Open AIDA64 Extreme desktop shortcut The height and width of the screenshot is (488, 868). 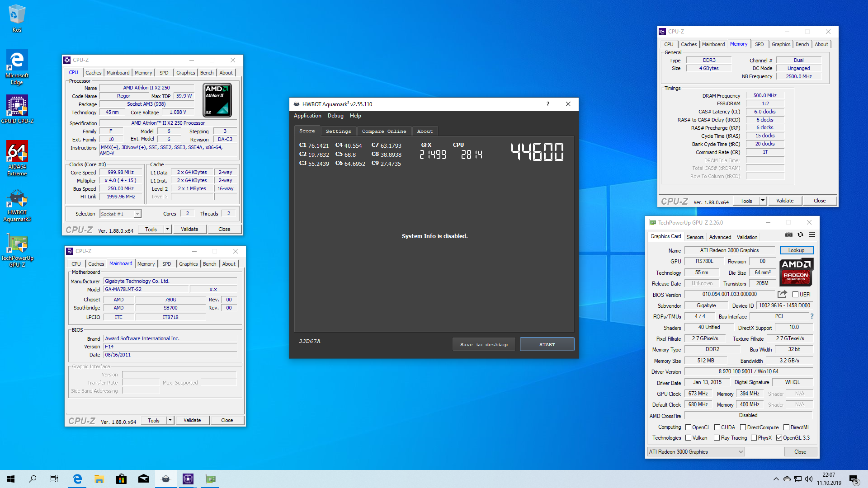pyautogui.click(x=17, y=158)
